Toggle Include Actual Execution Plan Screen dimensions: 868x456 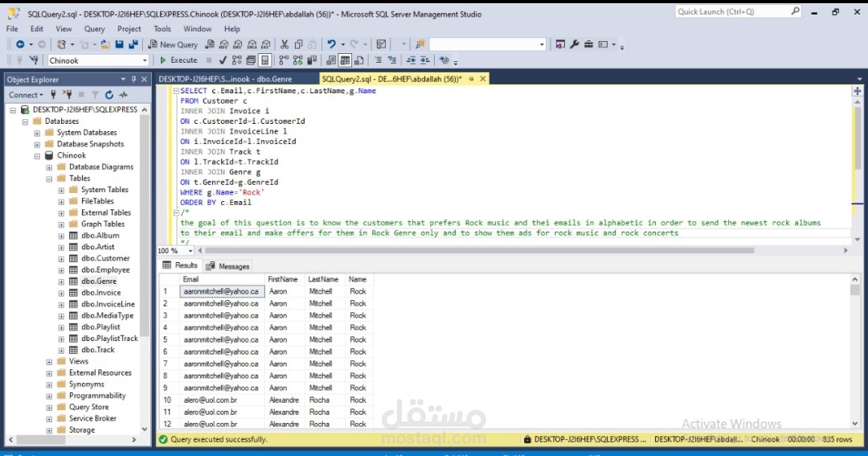tap(284, 60)
